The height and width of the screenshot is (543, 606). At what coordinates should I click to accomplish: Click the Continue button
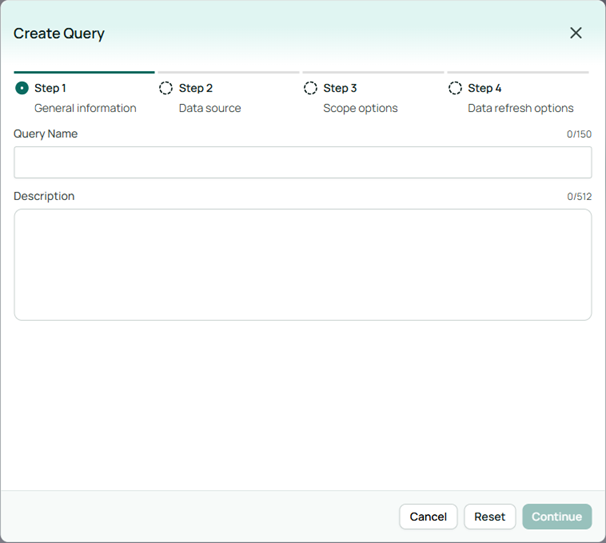coord(557,517)
